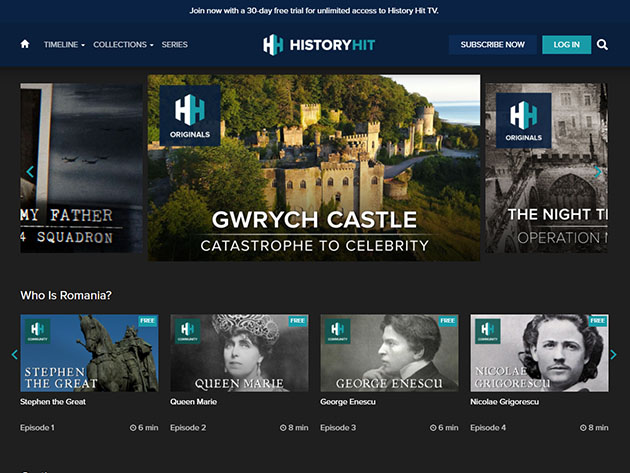
Task: Click the Subscribe Now button
Action: click(493, 45)
